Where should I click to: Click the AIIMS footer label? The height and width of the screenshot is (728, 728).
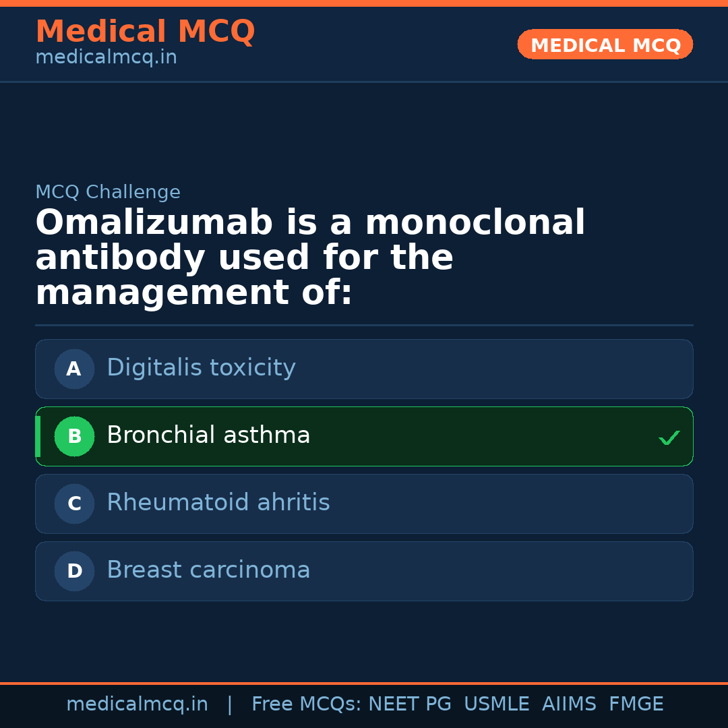coord(569,704)
